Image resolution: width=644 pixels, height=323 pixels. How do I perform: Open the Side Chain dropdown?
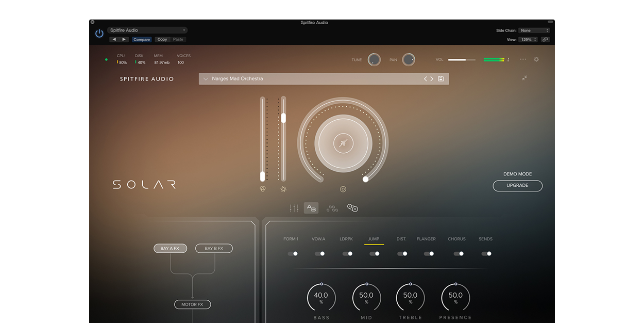tap(534, 30)
